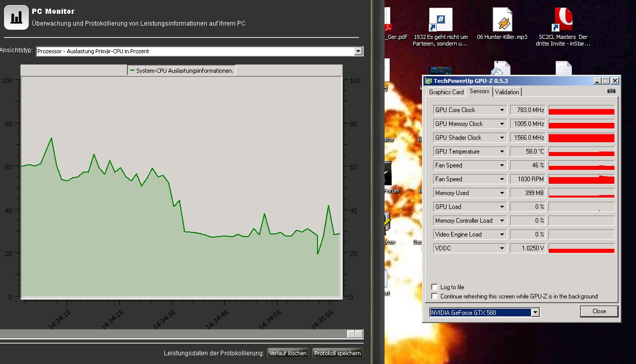Click the '58.0 °C' temperature value
The height and width of the screenshot is (364, 636).
tap(528, 152)
